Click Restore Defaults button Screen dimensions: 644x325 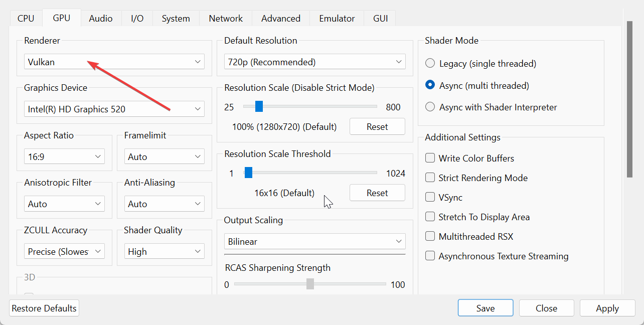point(44,308)
